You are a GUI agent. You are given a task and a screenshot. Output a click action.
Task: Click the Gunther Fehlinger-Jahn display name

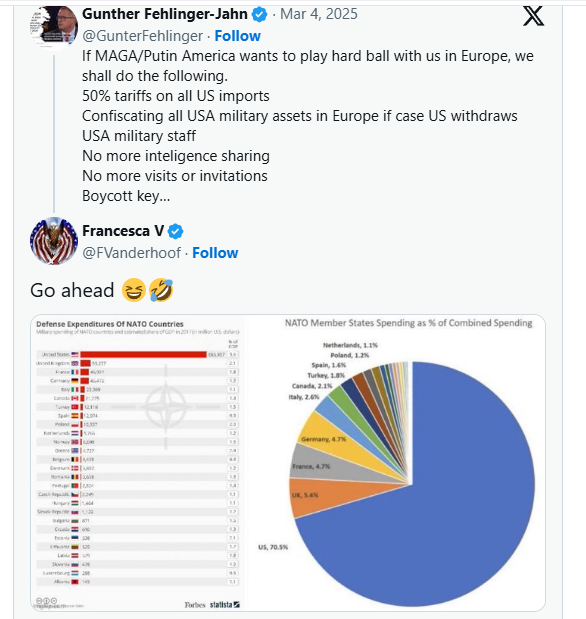[x=165, y=14]
